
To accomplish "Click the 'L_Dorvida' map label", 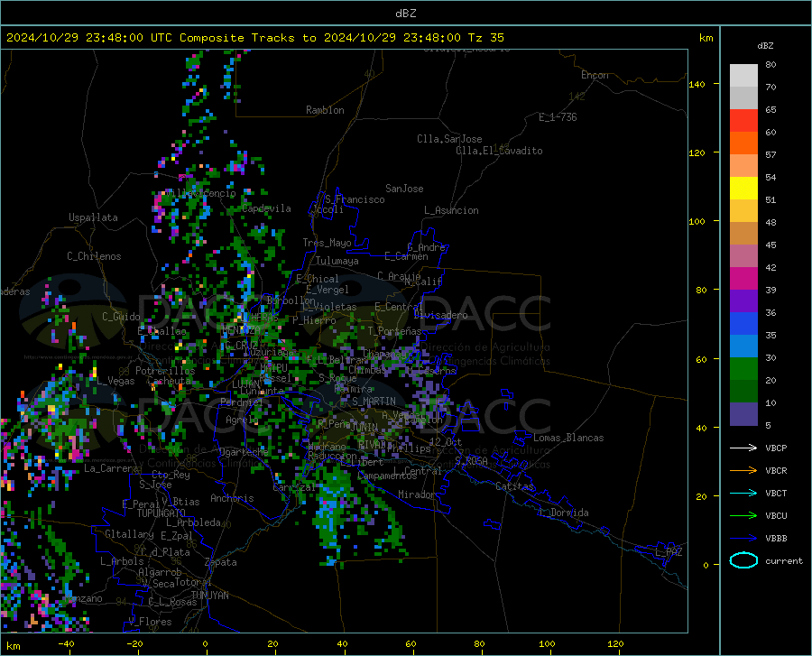I will pos(563,513).
